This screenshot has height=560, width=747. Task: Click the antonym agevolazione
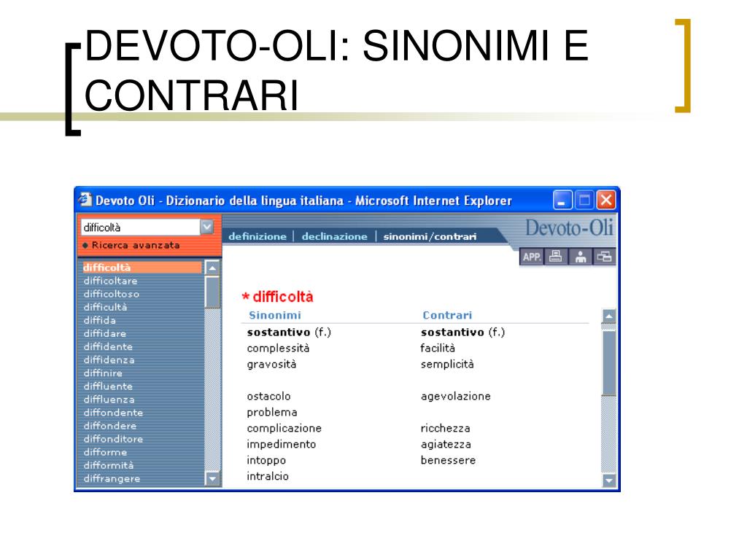click(455, 396)
